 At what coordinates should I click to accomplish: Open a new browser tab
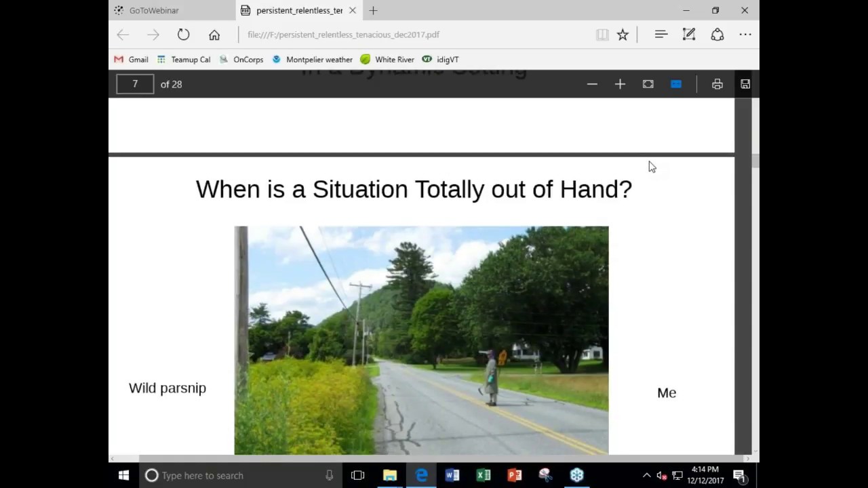coord(373,10)
